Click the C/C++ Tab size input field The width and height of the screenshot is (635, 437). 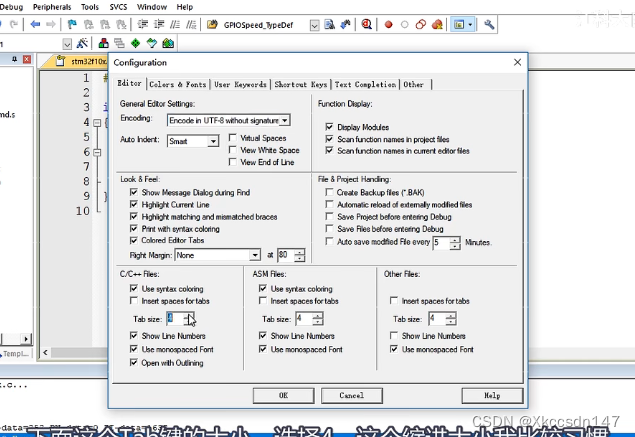pyautogui.click(x=175, y=319)
